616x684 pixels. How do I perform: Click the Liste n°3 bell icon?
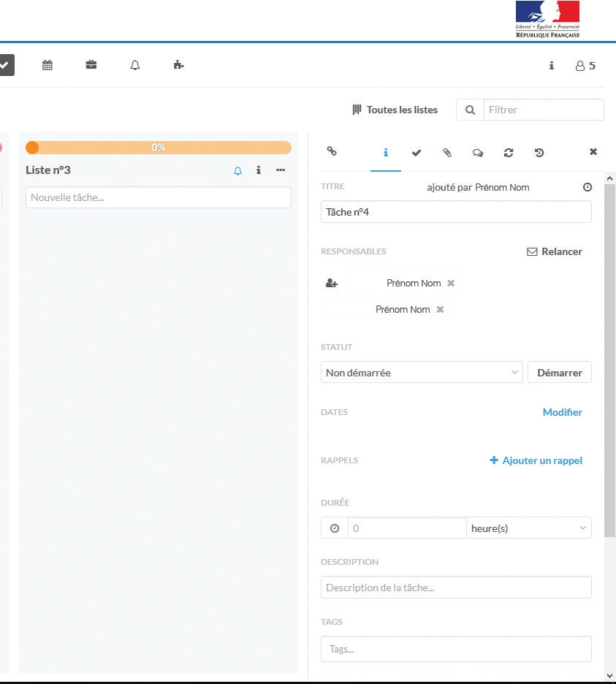pos(237,170)
